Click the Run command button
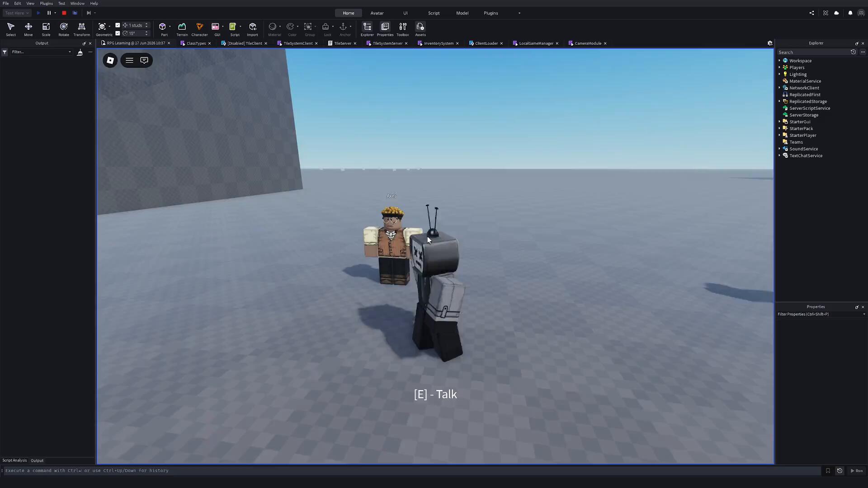Viewport: 868px width, 488px height. pyautogui.click(x=857, y=470)
